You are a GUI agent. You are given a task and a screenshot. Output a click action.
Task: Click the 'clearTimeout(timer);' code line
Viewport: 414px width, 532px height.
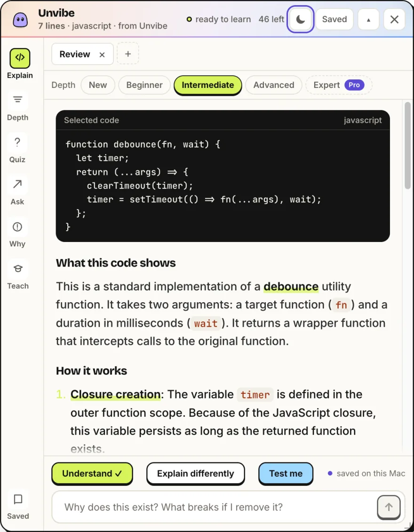140,186
